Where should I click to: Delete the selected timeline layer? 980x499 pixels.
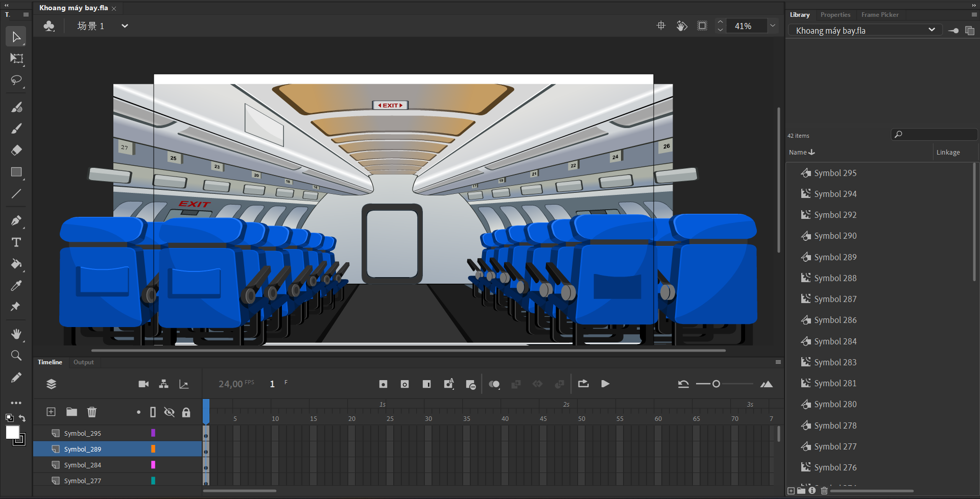pyautogui.click(x=92, y=412)
